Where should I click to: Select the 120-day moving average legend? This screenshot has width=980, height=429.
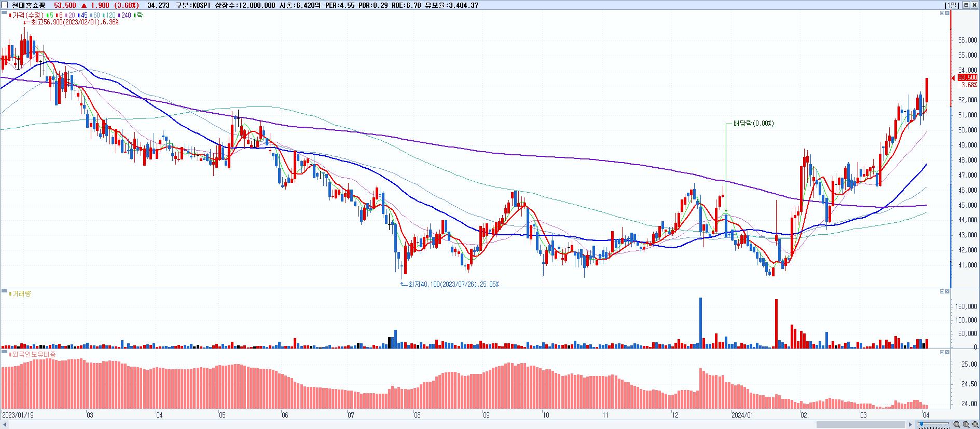pyautogui.click(x=109, y=15)
